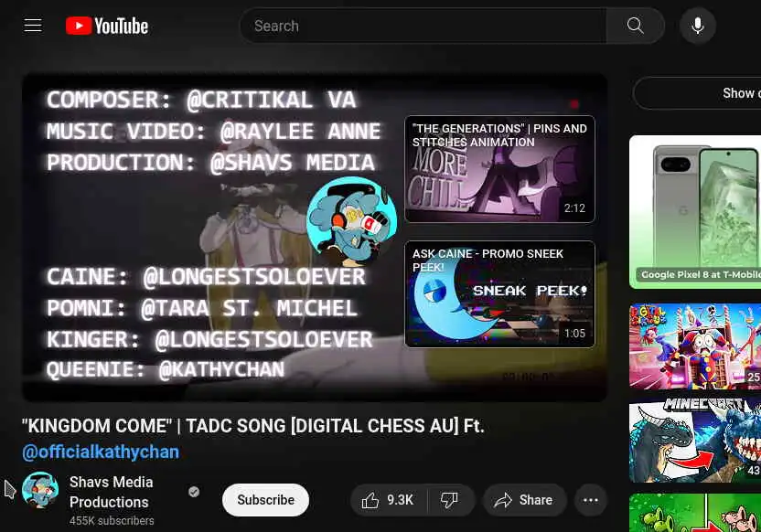Image resolution: width=761 pixels, height=532 pixels.
Task: Open the Minecraft dinosaur recommended video thumbnail
Action: (695, 441)
